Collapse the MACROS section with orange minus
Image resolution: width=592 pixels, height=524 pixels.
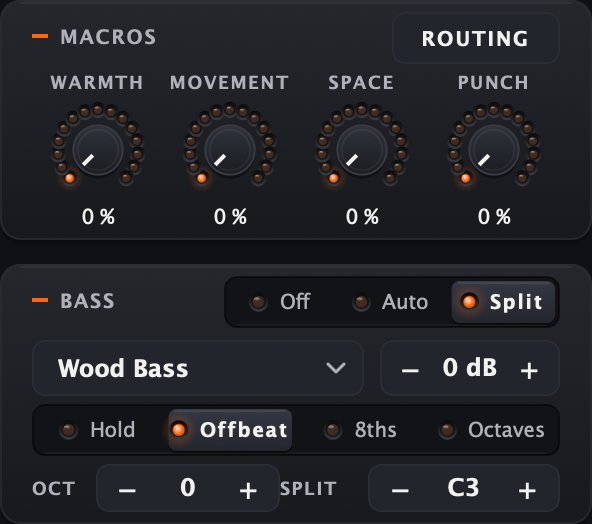click(x=40, y=36)
